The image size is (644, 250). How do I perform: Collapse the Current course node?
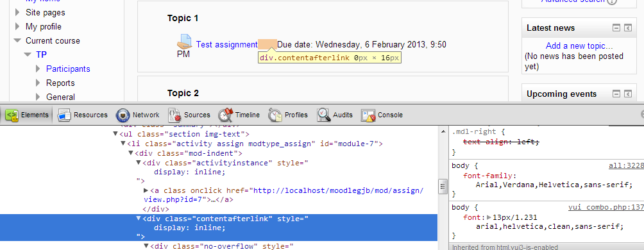[x=17, y=40]
